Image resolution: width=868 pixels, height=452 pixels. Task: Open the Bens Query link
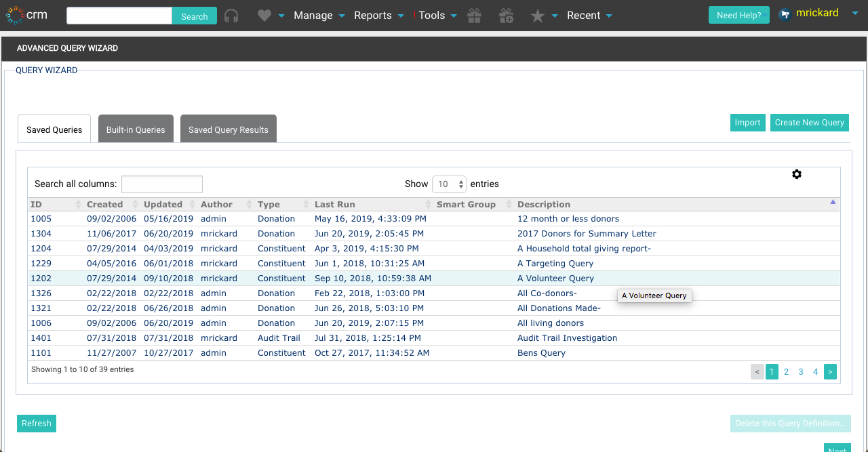tap(541, 352)
